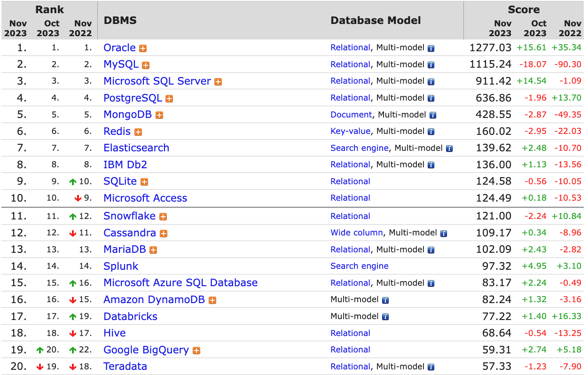Viewport: 588px width, 375px height.
Task: Open the Elasticsearch link
Action: [x=136, y=148]
